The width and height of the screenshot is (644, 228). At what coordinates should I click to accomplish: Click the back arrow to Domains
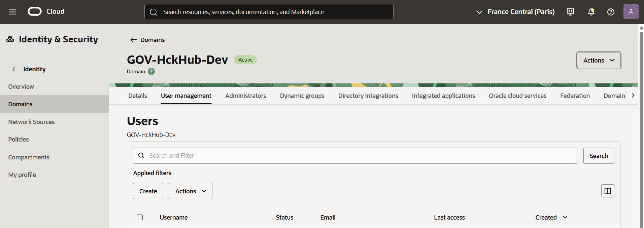133,40
